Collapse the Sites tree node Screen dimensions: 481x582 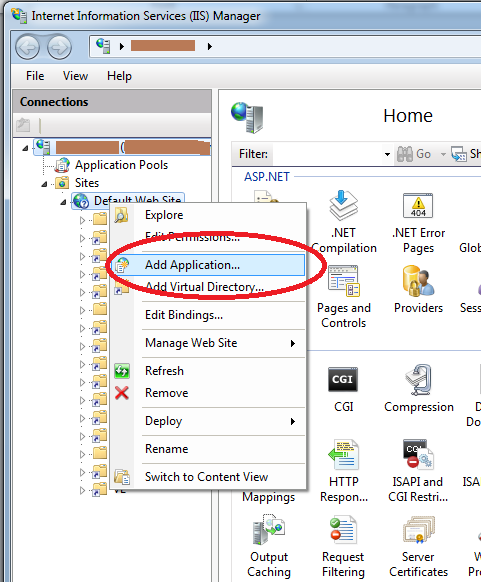coord(44,184)
